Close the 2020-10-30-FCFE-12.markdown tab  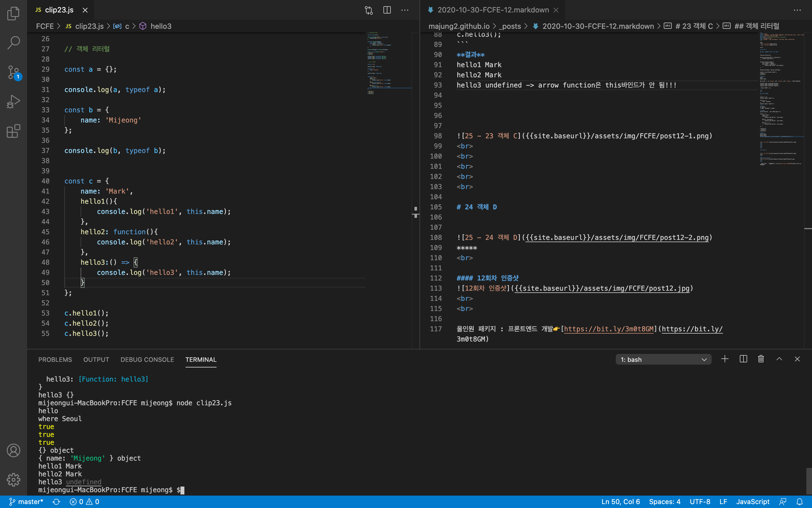pyautogui.click(x=556, y=10)
